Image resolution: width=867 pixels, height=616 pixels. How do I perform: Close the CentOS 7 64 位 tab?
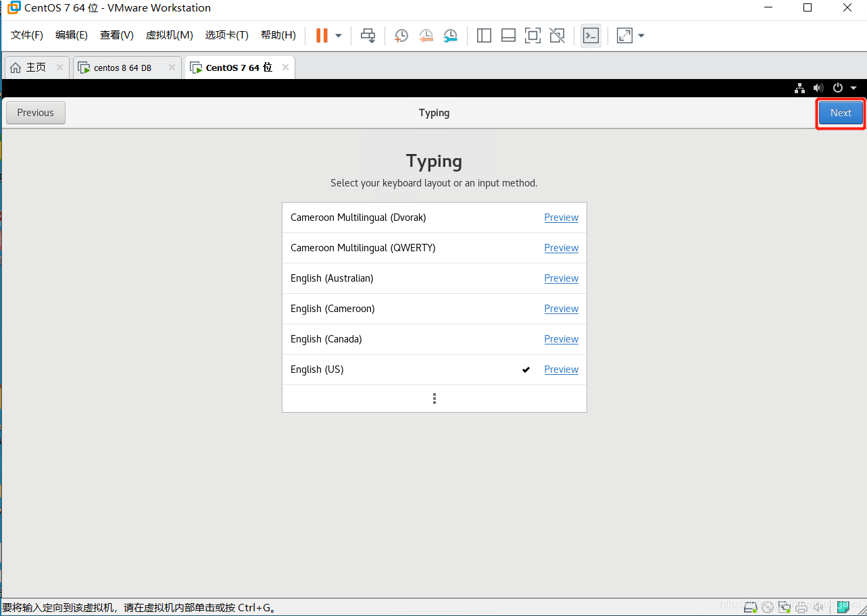285,68
